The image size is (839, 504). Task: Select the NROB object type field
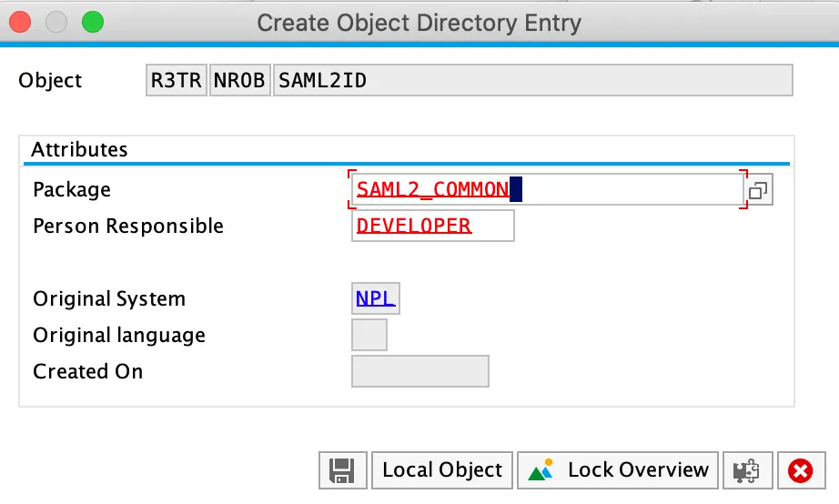(x=239, y=80)
